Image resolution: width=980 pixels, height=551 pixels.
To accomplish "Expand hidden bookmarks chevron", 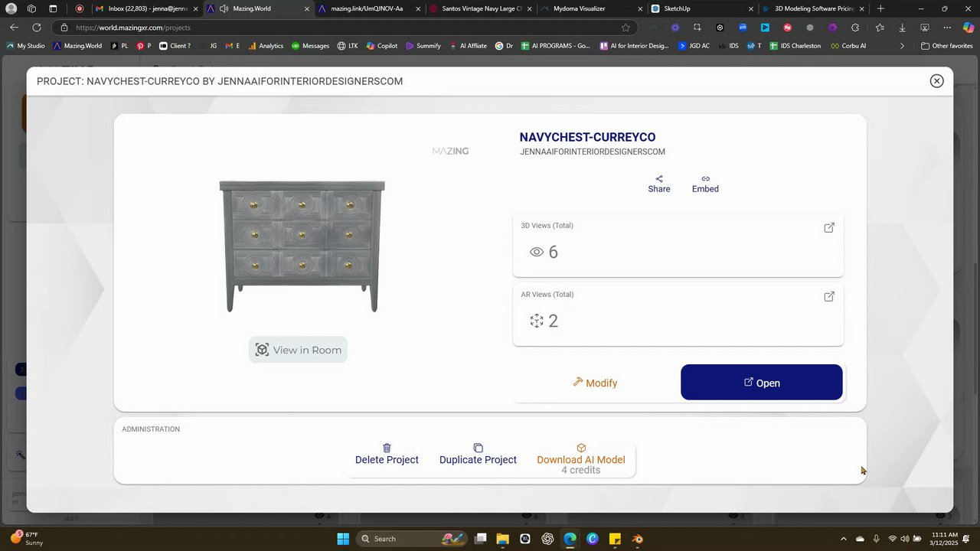I will pyautogui.click(x=902, y=46).
